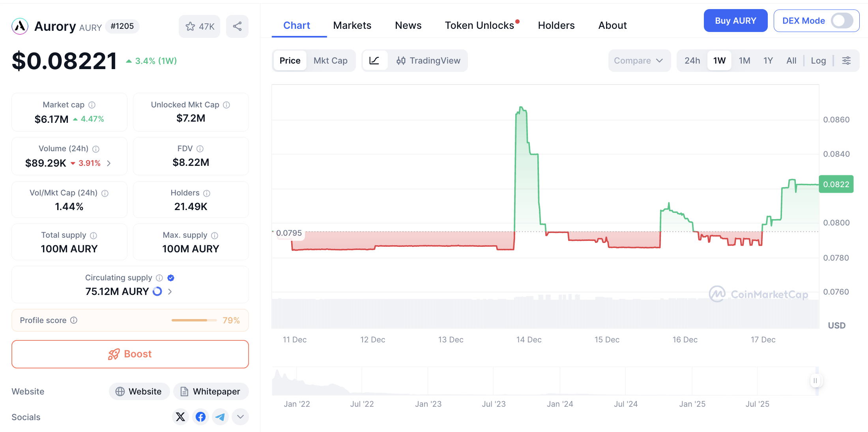Toggle Log scale option

tap(818, 60)
